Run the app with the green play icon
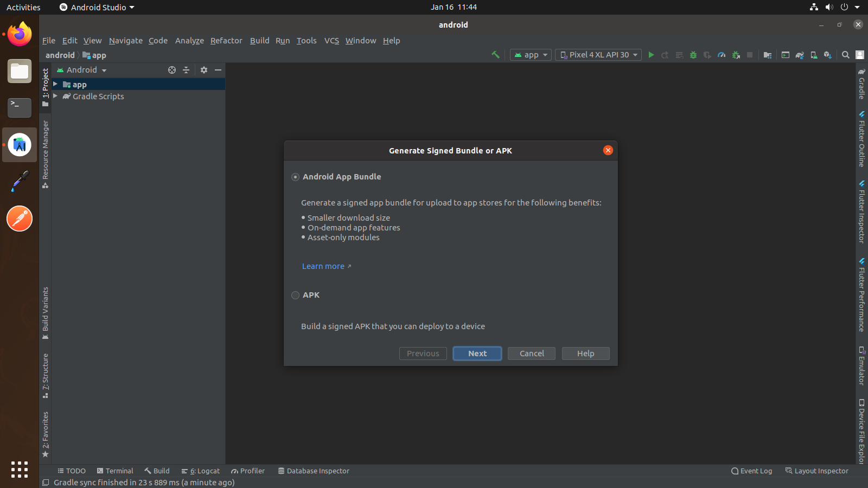Image resolution: width=868 pixels, height=488 pixels. pos(651,55)
